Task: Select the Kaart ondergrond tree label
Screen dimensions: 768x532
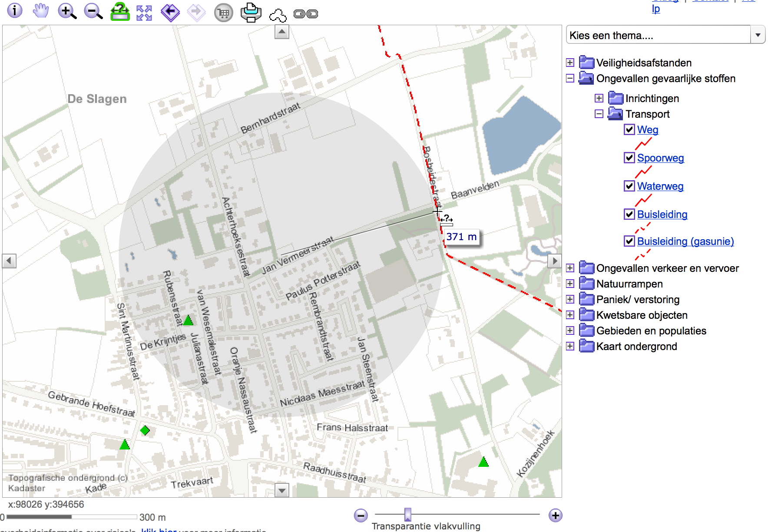Action: 636,346
